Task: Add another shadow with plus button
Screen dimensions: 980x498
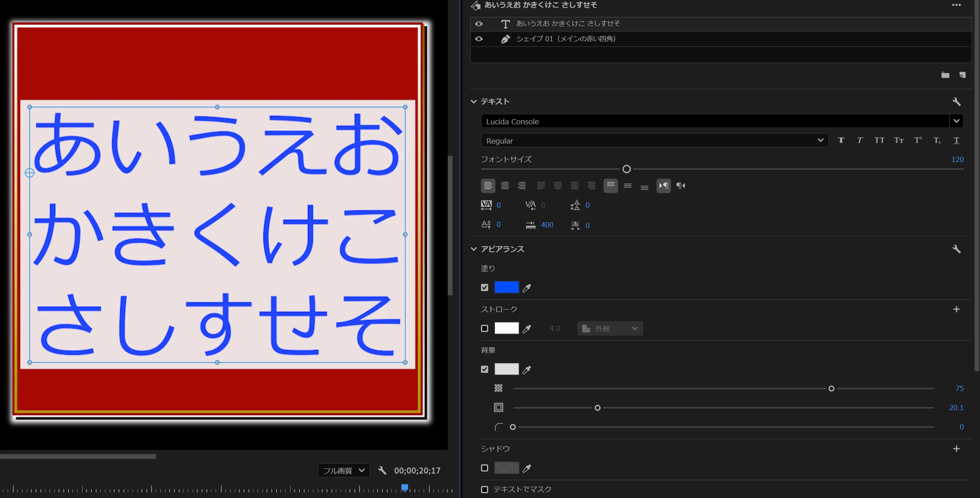Action: [x=956, y=449]
